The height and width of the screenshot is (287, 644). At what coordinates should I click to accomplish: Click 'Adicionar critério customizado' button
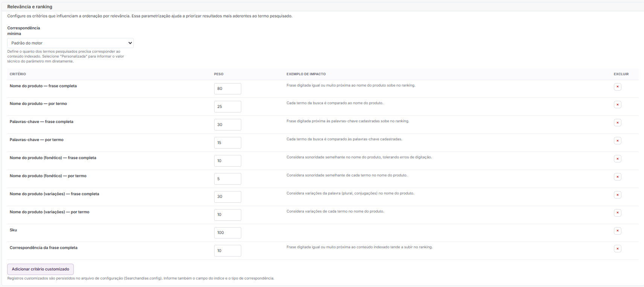coord(40,269)
